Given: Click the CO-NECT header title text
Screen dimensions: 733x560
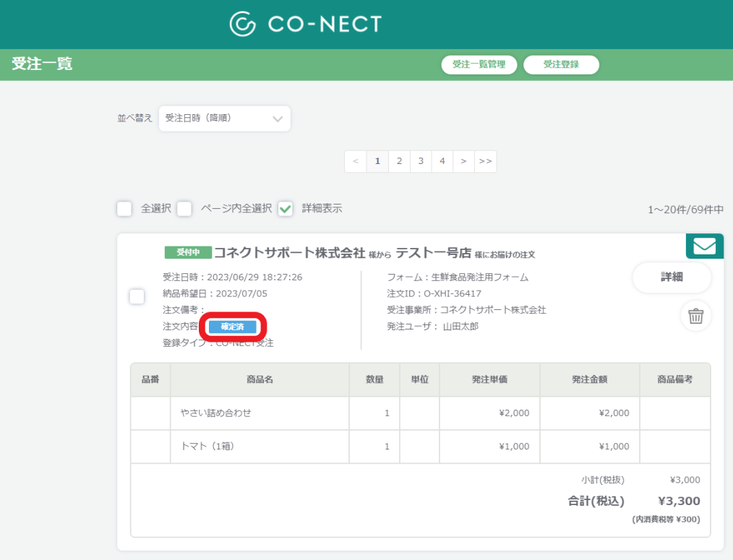Looking at the screenshot, I should (x=325, y=25).
